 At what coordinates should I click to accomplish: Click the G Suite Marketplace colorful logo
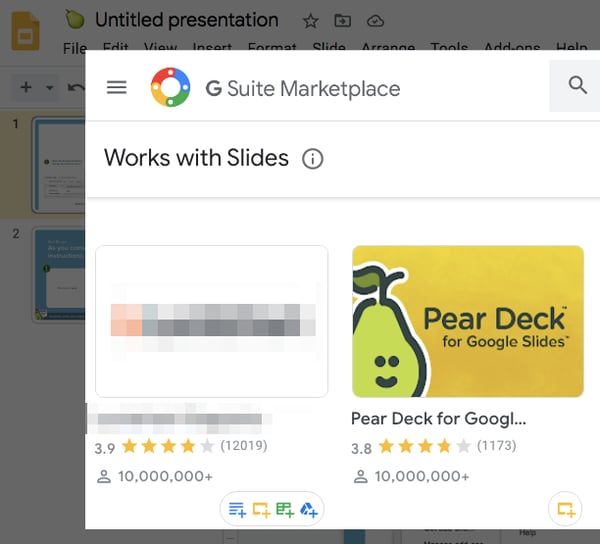(170, 87)
